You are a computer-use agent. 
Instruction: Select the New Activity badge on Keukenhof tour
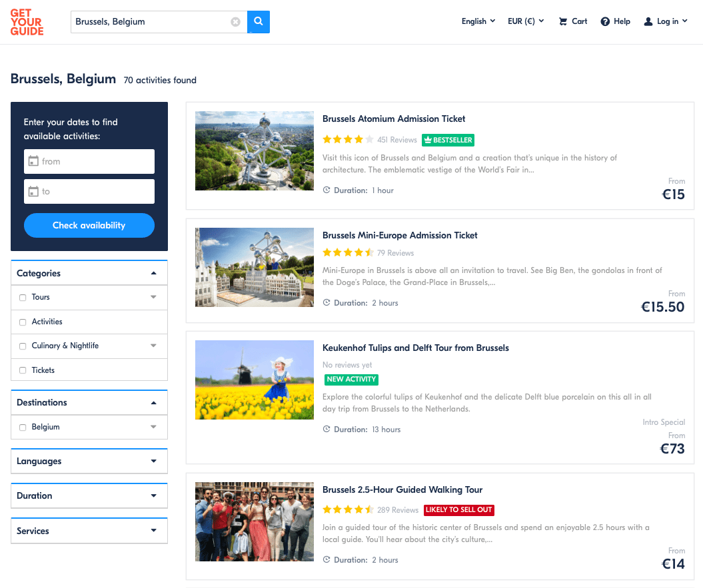352,379
